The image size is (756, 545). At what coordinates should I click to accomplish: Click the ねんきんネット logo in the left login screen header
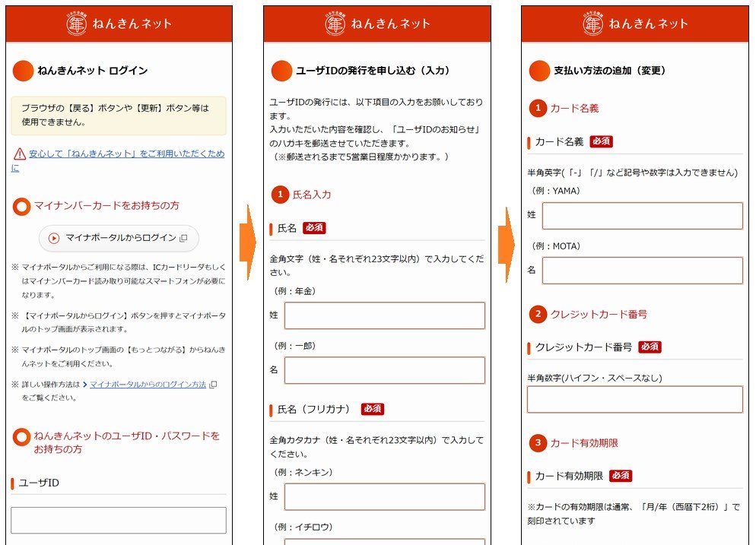119,24
